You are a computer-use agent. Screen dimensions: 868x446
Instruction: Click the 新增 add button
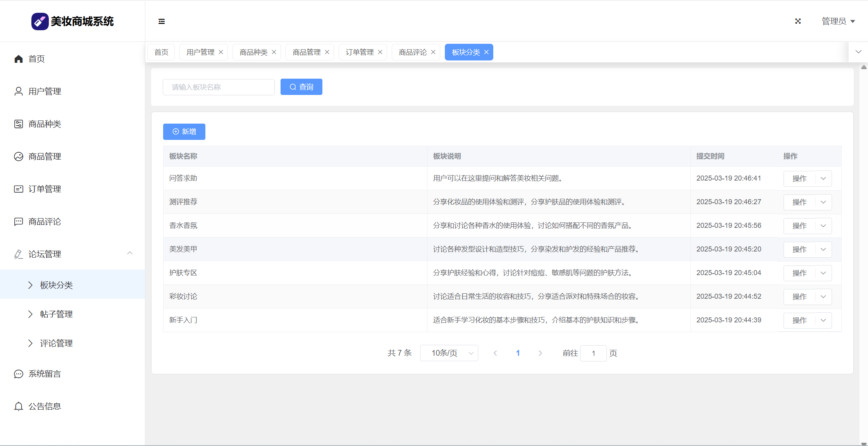pos(184,132)
